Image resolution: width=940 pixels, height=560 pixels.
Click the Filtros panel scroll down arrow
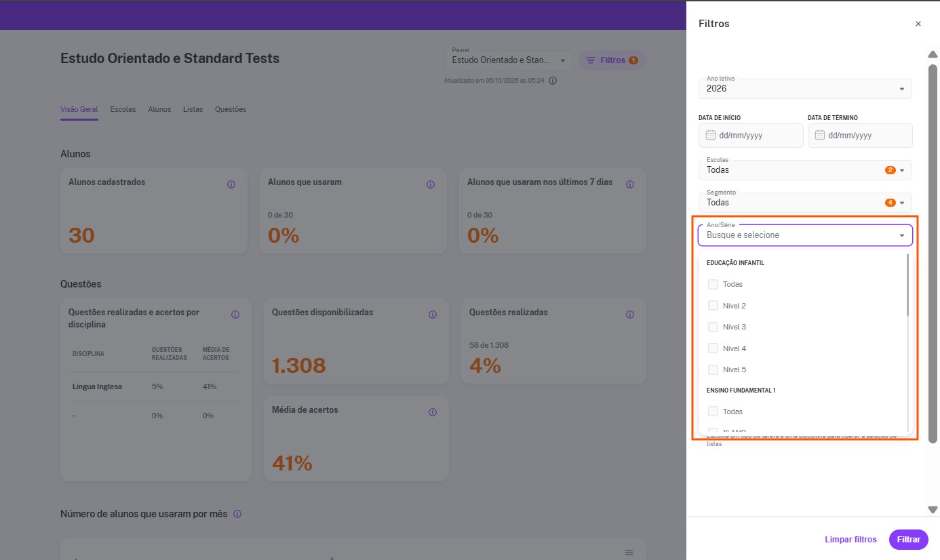[933, 509]
